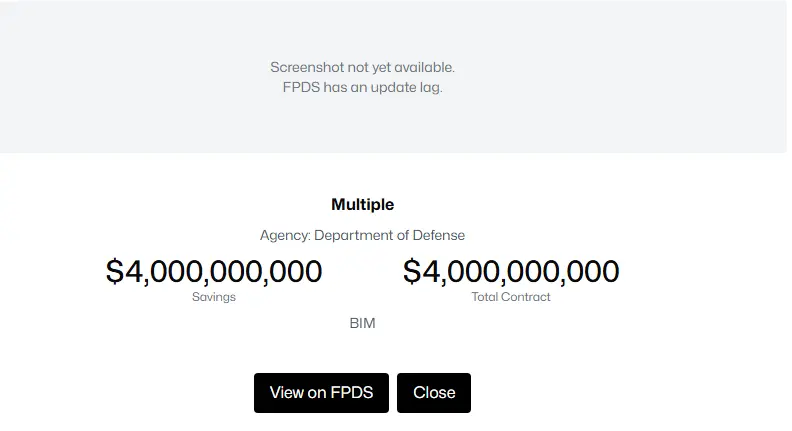Click the word 'Screenshot' in the placeholder message
This screenshot has width=792, height=431.
click(307, 67)
